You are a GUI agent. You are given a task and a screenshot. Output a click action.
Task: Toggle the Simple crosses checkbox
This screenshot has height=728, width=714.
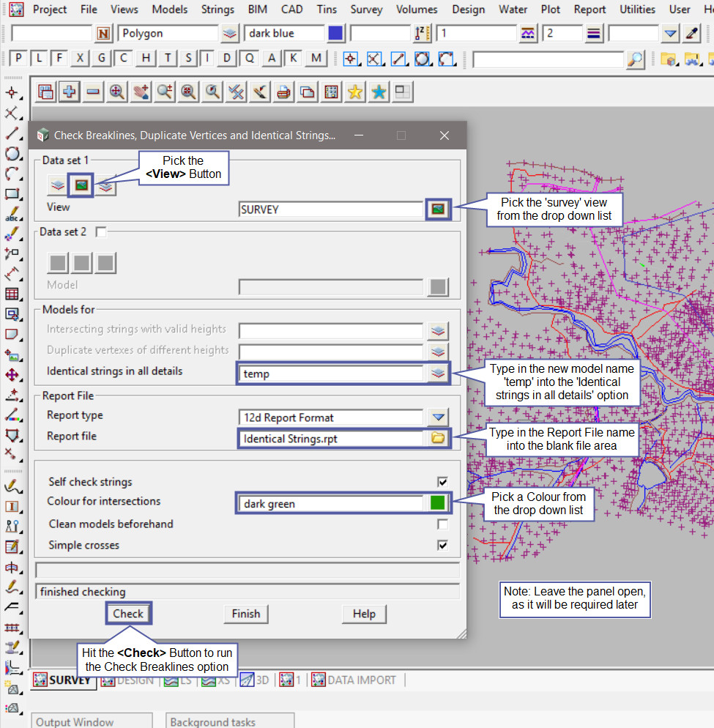coord(442,546)
